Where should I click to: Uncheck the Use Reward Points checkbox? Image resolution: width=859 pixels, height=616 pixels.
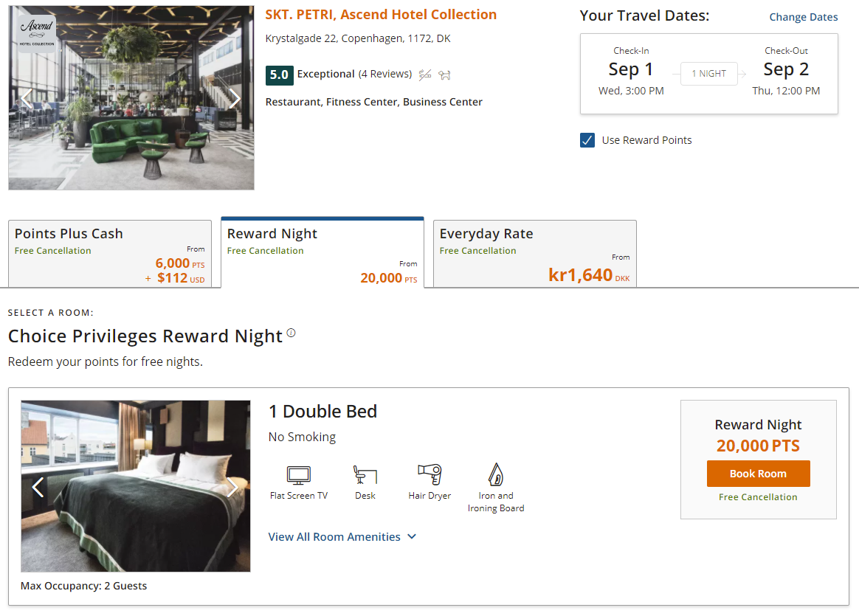point(587,140)
